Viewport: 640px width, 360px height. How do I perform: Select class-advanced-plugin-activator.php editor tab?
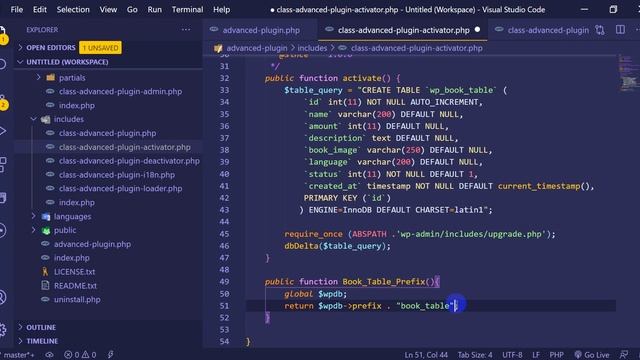coord(402,30)
